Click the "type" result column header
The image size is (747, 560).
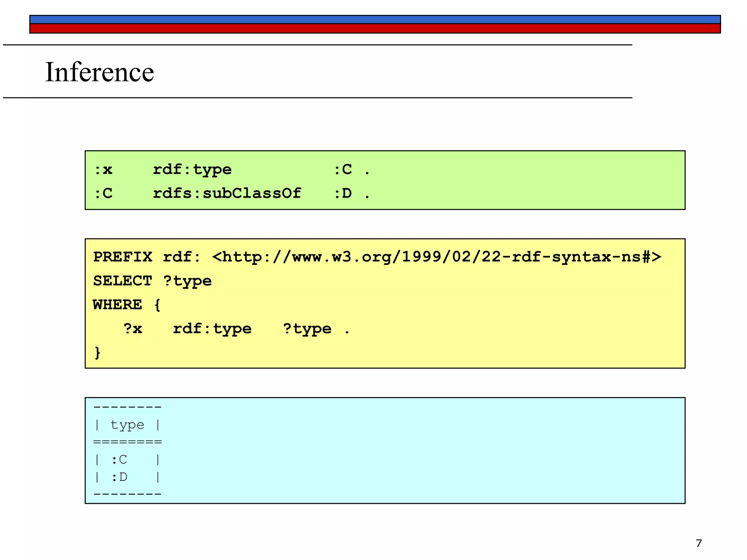coord(127,425)
